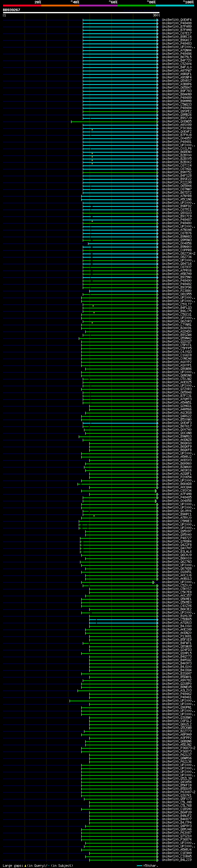Screen dimensions: 197x868
Task: Select hit UniRef100_A1KYP2
Action: click(177, 362)
